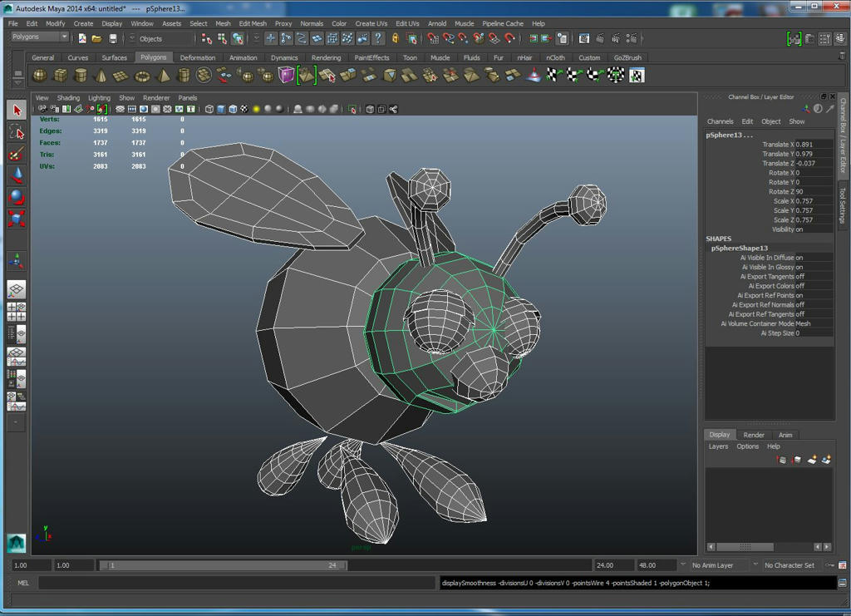The width and height of the screenshot is (851, 616).
Task: Toggle use all lights yellow bulb icon
Action: pos(256,109)
